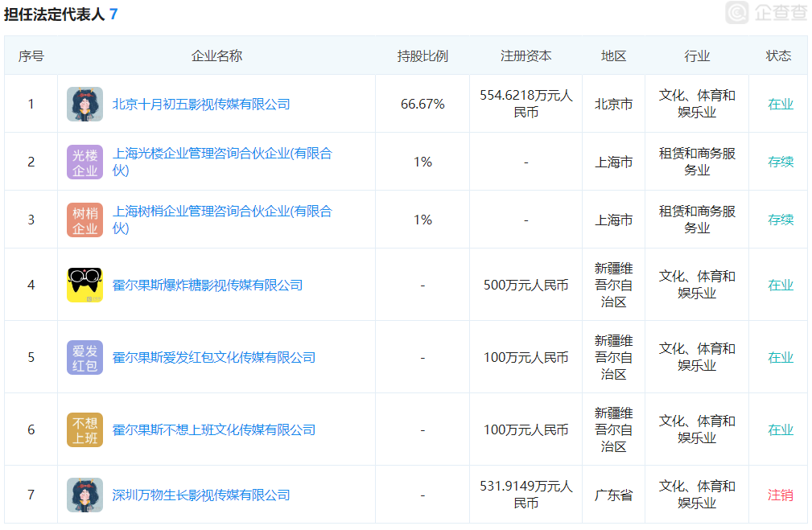
Task: Open the 上海光楼企业管理咨询合伙企业 link
Action: point(222,162)
